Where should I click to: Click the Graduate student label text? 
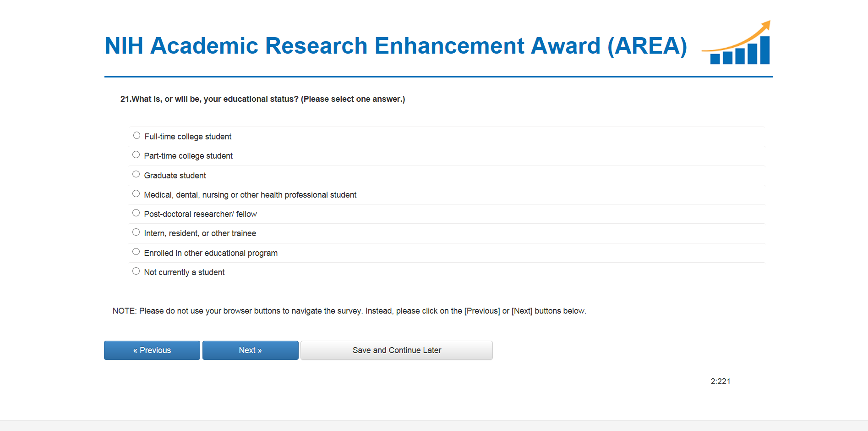(x=175, y=176)
